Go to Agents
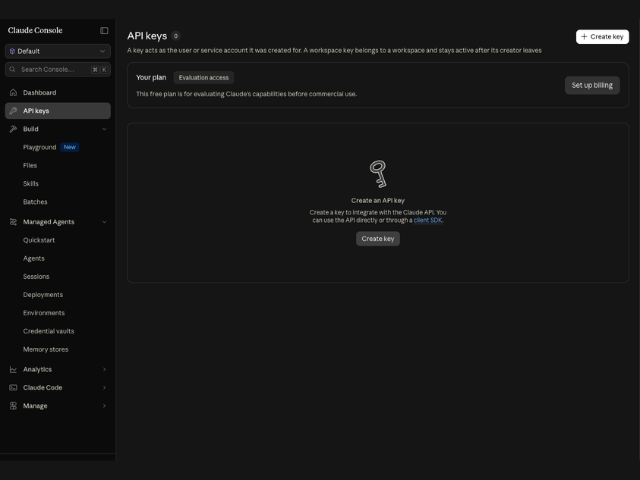 [x=34, y=258]
